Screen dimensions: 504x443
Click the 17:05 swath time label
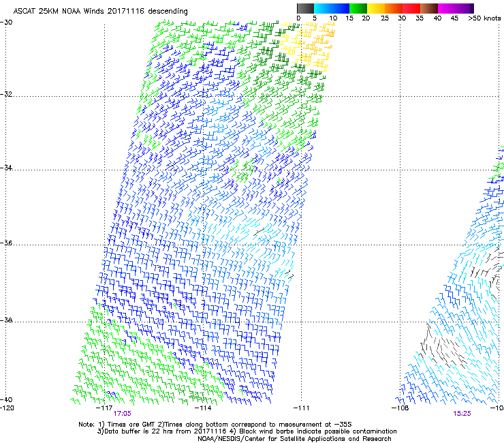[x=122, y=414]
